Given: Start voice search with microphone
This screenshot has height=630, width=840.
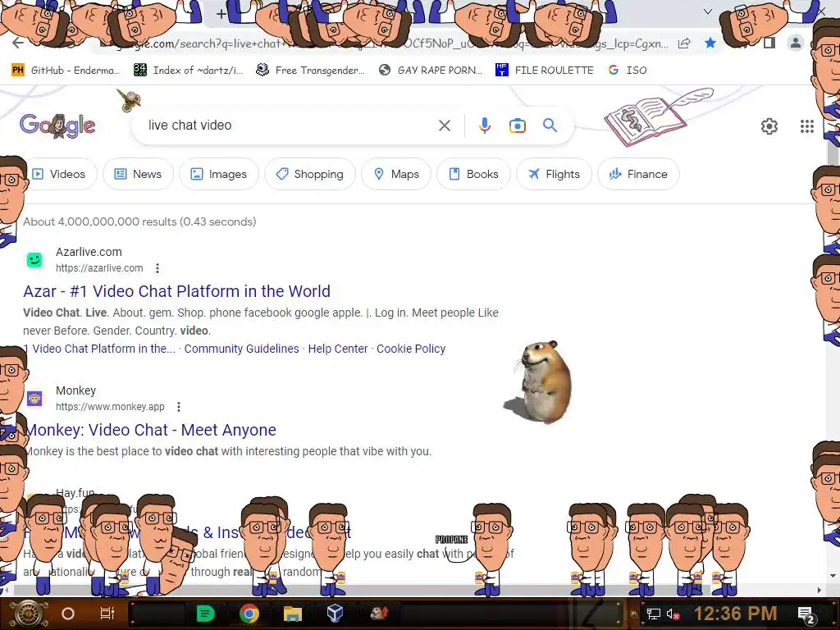Looking at the screenshot, I should coord(484,126).
